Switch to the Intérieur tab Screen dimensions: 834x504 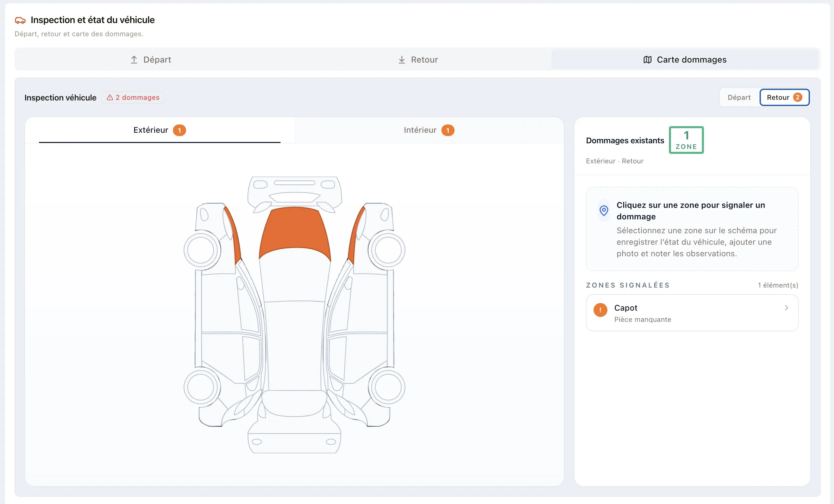429,130
